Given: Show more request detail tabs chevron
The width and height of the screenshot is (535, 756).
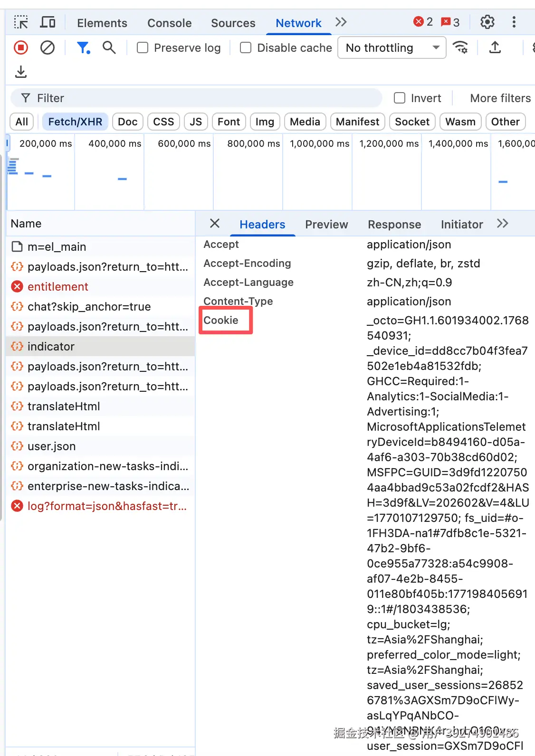Looking at the screenshot, I should coord(503,224).
